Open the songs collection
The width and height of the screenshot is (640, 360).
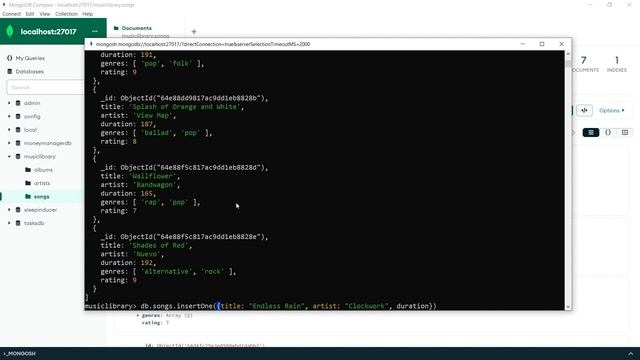(41, 197)
